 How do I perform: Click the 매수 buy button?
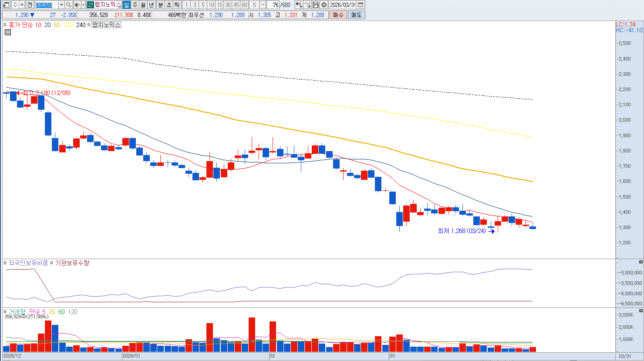point(338,15)
